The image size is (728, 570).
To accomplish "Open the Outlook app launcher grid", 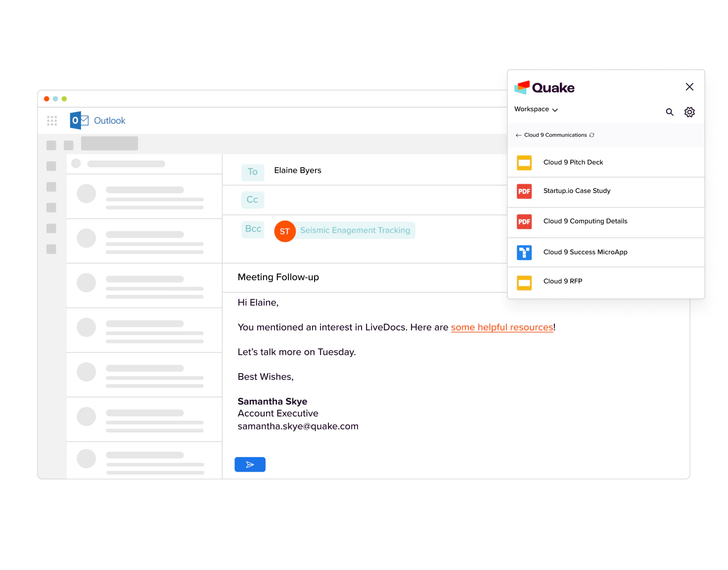I will tap(52, 121).
